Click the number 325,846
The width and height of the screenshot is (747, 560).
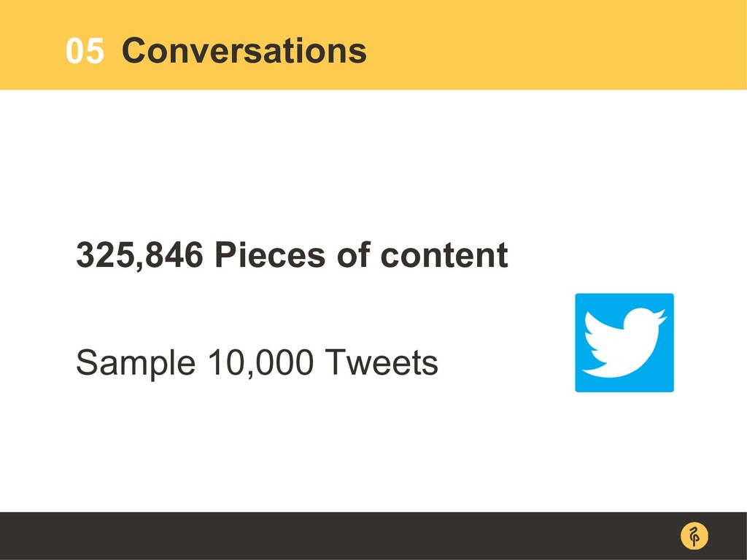[x=139, y=256]
